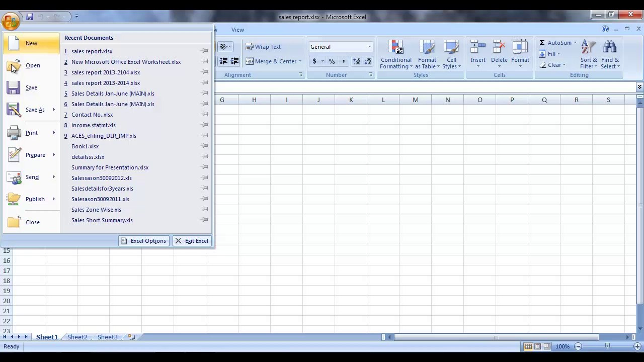Expand the Publish submenu arrow
Viewport: 644px width, 362px height.
point(54,199)
